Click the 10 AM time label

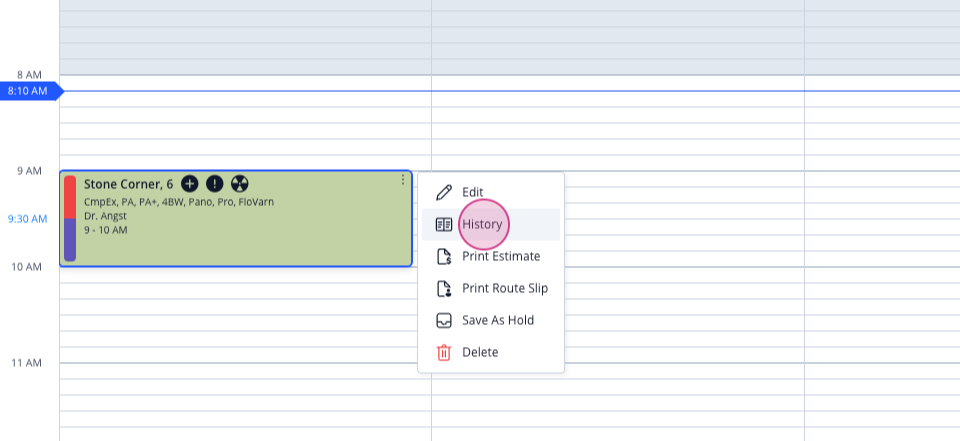[27, 266]
